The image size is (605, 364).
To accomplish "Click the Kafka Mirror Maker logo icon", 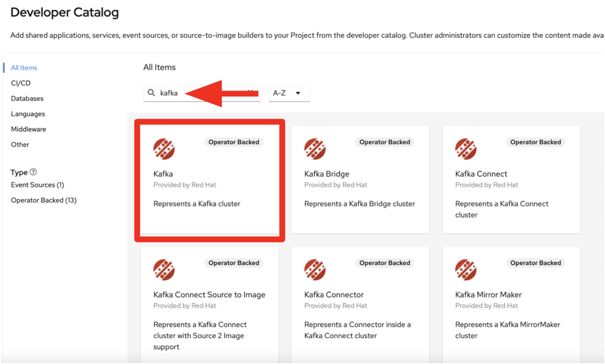I will (x=466, y=270).
